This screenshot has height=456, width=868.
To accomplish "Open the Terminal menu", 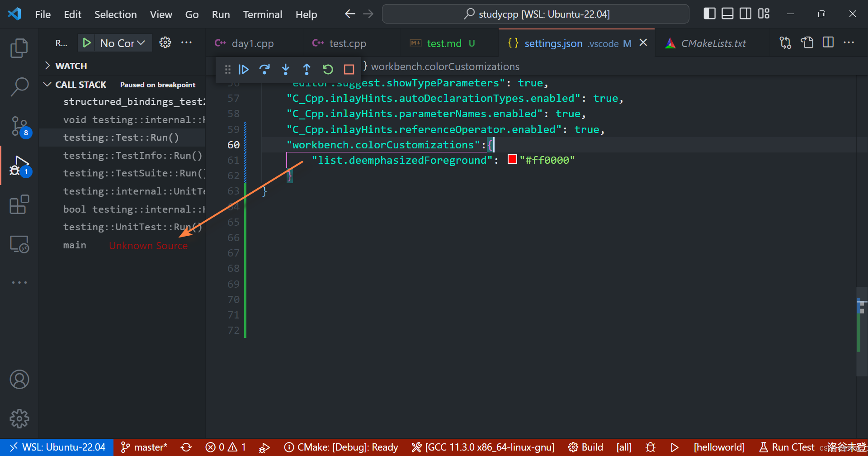I will coord(263,14).
